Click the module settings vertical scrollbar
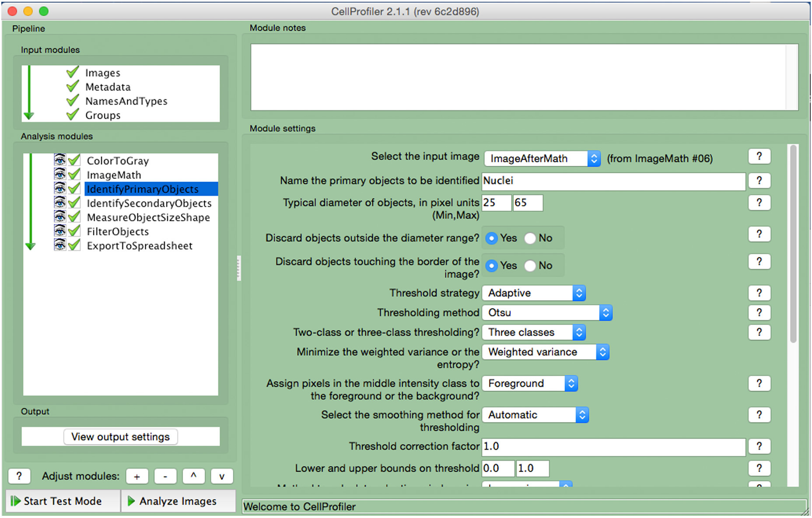The height and width of the screenshot is (518, 812). point(793,245)
